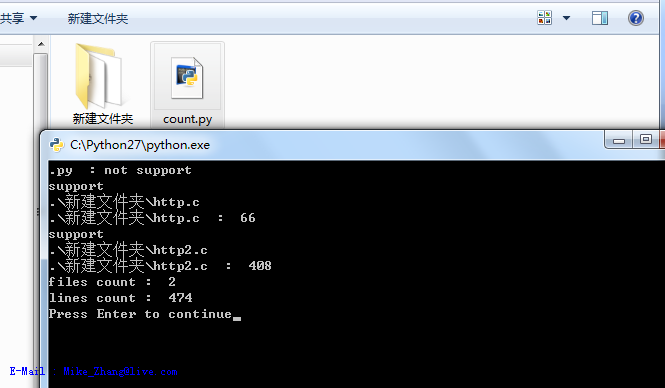Open the python.exe console system menu icon
665x388 pixels.
click(x=56, y=145)
